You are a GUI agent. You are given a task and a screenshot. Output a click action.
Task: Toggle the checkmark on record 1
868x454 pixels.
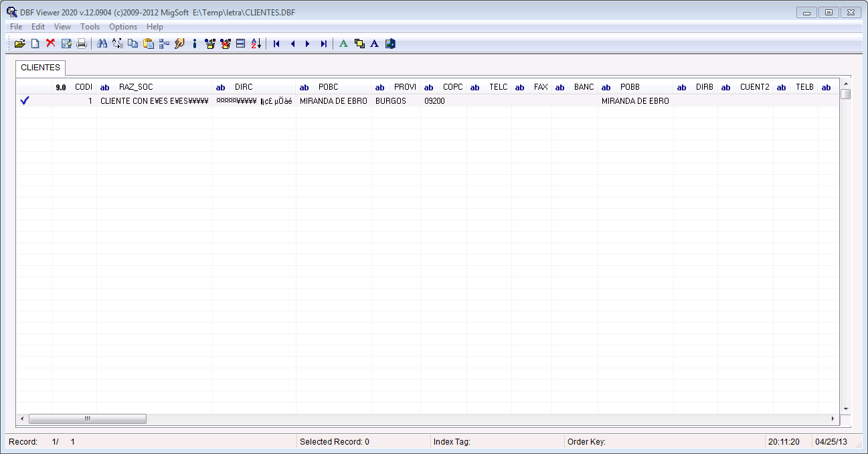tap(25, 100)
